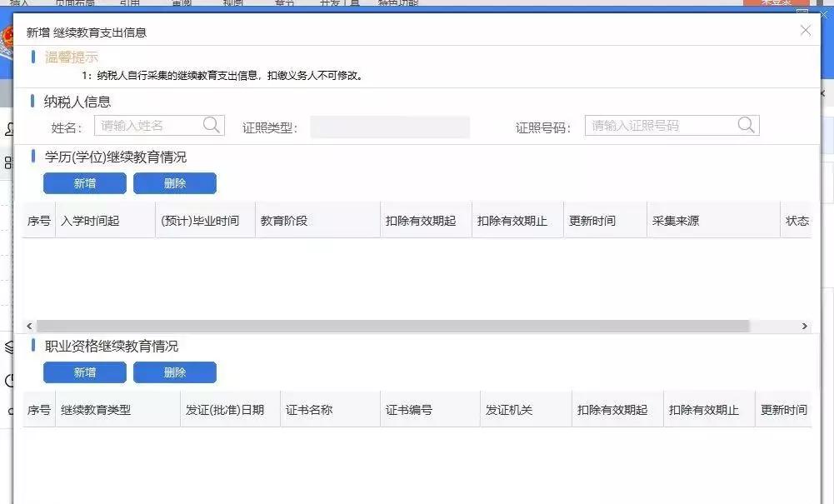The width and height of the screenshot is (834, 504).
Task: Open the 插入 menu tab
Action: (20, 3)
